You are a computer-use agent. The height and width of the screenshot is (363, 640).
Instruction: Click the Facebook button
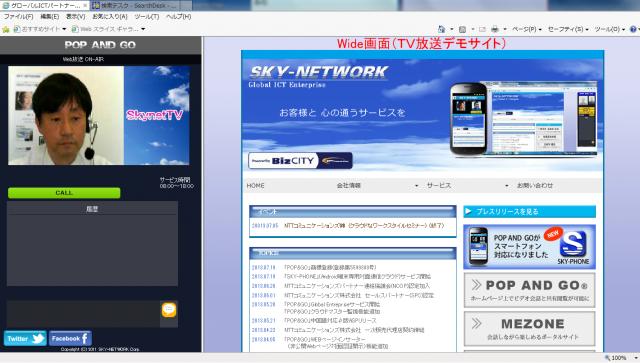[70, 339]
